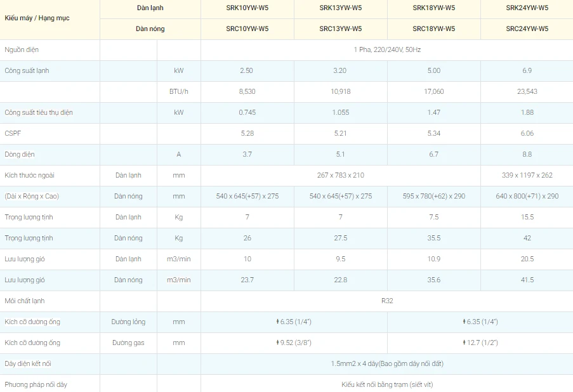Image resolution: width=573 pixels, height=392 pixels.
Task: Select the "Công suất tiêu thụ điện" label
Action: [x=39, y=112]
